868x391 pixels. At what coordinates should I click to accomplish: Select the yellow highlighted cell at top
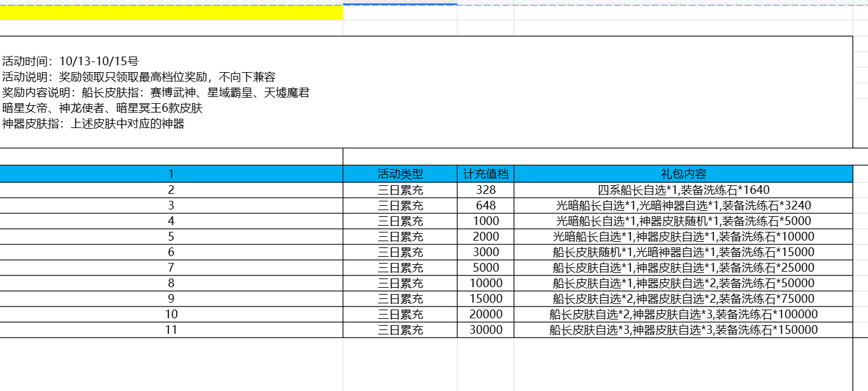171,12
